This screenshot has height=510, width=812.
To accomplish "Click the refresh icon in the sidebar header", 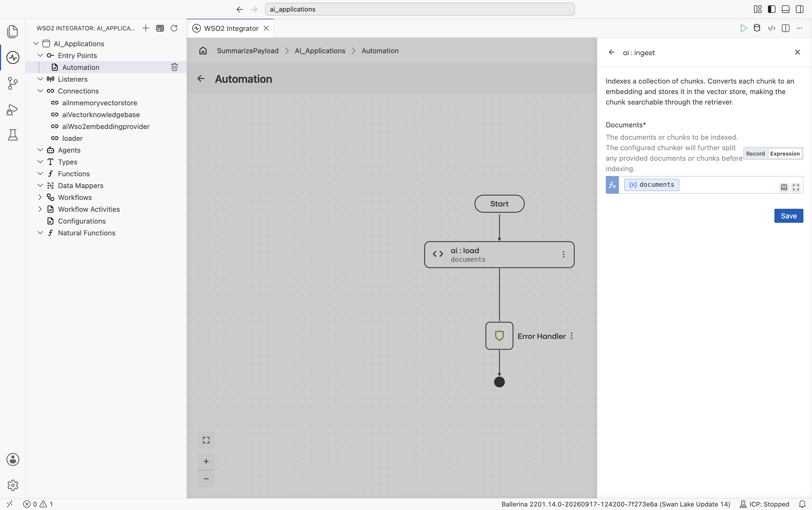I will click(174, 28).
